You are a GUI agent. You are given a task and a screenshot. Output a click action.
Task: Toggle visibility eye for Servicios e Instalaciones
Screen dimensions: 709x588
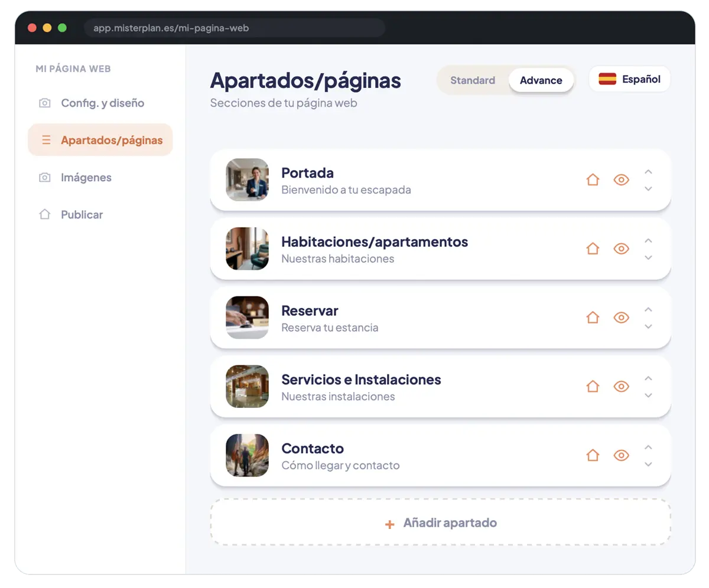(621, 386)
